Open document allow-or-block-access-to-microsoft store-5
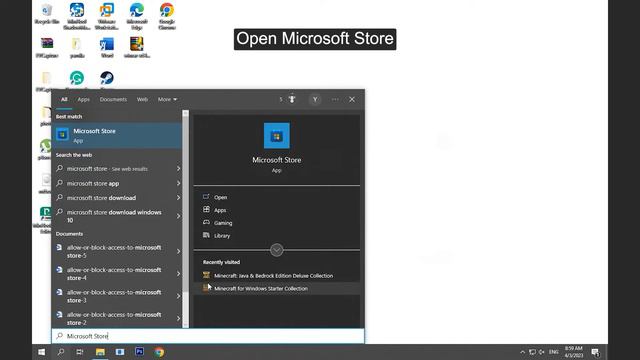Screen dimensions: 640x360 [x=114, y=251]
